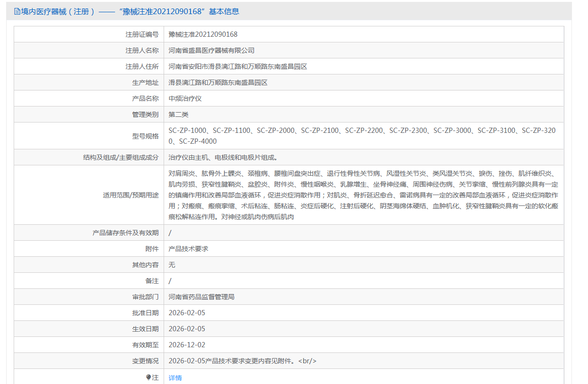Viewport: 588px width, 384px height.
Task: Click the 生产地址 label
Action: [145, 82]
